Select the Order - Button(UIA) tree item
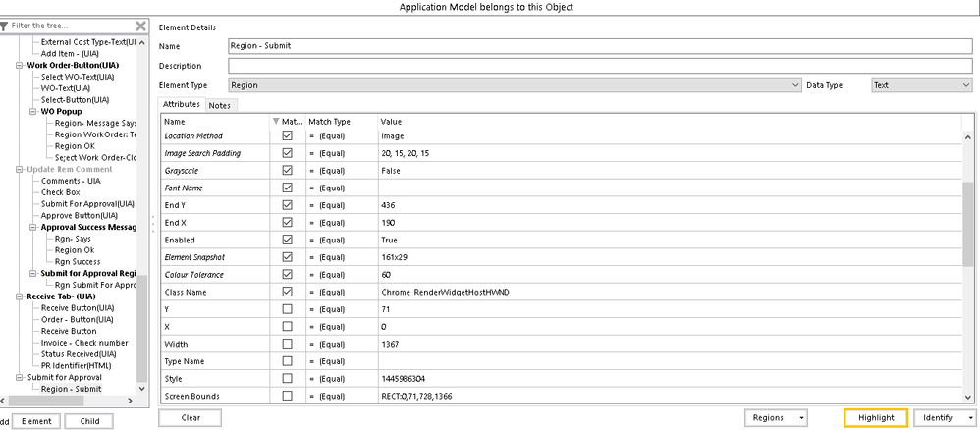 78,319
